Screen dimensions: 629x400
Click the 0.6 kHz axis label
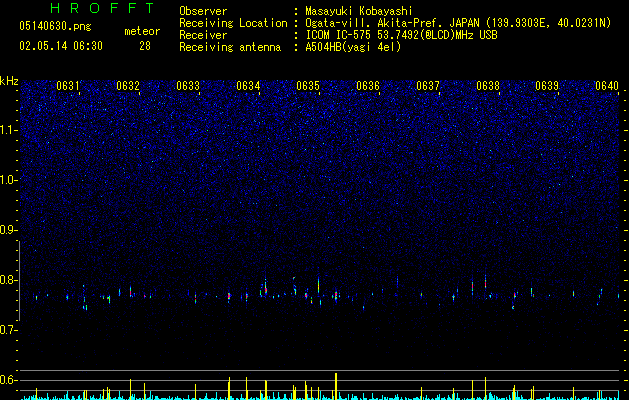(x=9, y=380)
